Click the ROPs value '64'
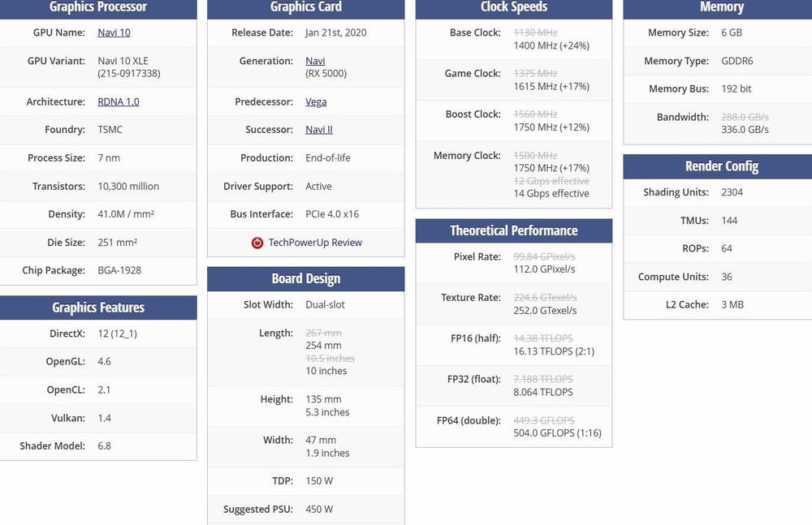The width and height of the screenshot is (812, 525). [727, 248]
